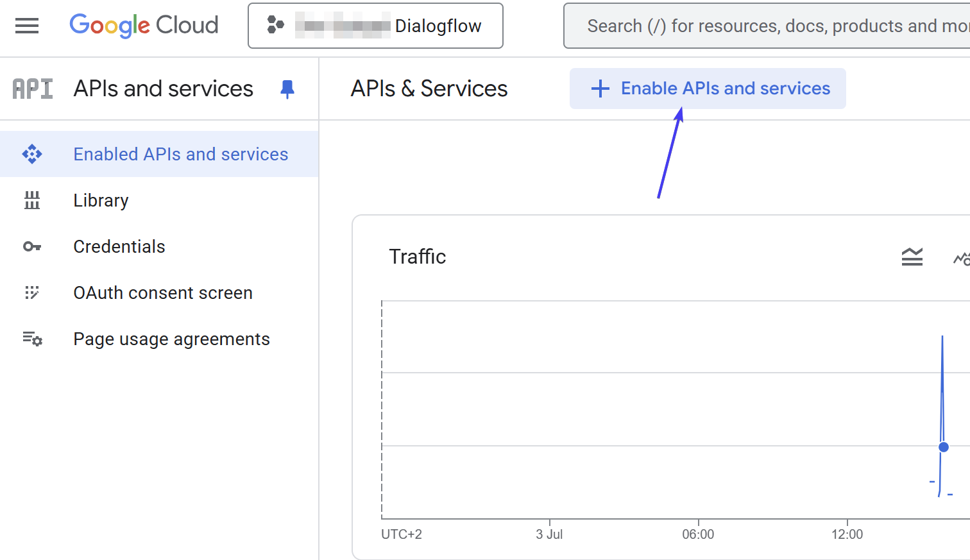Click the Credentials key icon

[32, 247]
